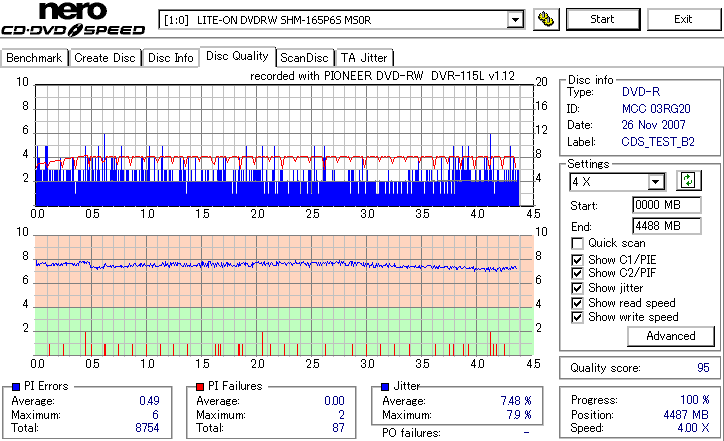This screenshot has height=441, width=724.
Task: Click the label CDS_TEST_B2
Action: coord(658,142)
